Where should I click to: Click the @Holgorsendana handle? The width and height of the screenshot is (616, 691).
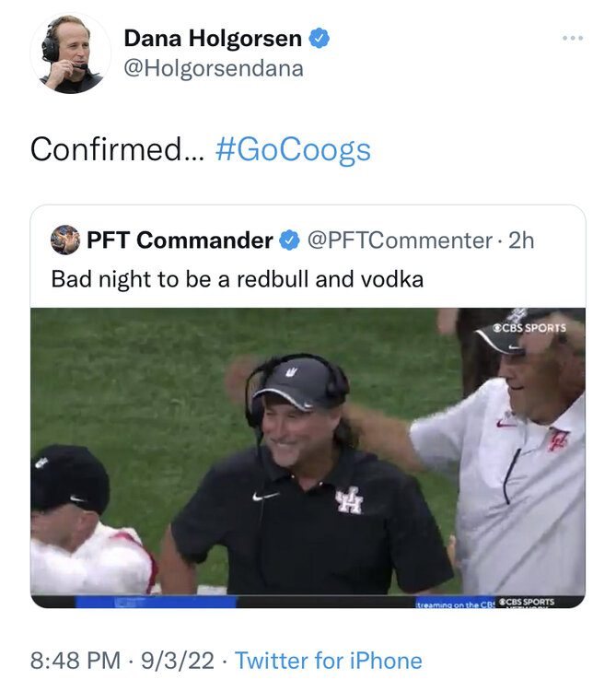213,69
